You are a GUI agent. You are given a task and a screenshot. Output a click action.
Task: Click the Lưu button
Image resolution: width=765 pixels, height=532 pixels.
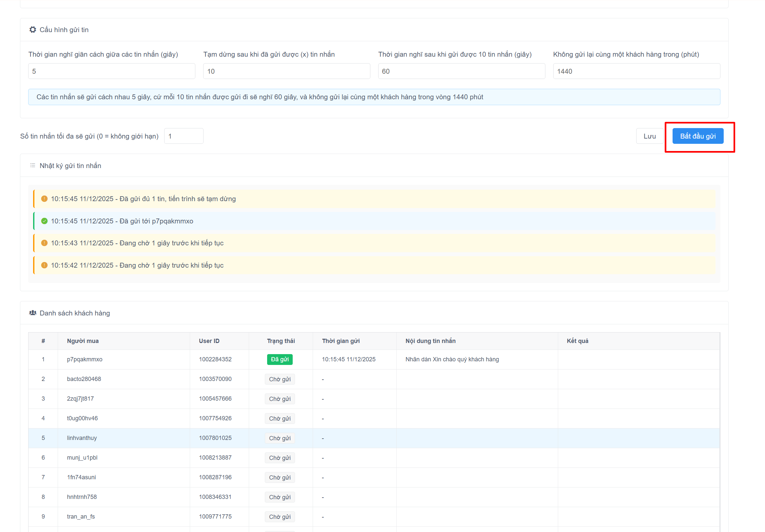(x=649, y=136)
